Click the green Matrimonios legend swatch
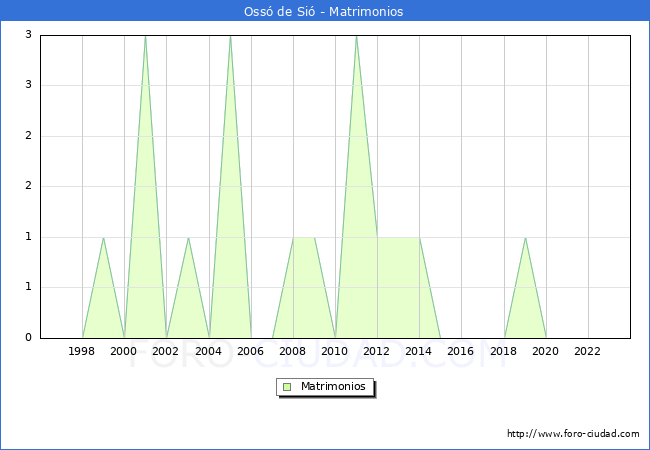The width and height of the screenshot is (650, 450). tap(287, 386)
